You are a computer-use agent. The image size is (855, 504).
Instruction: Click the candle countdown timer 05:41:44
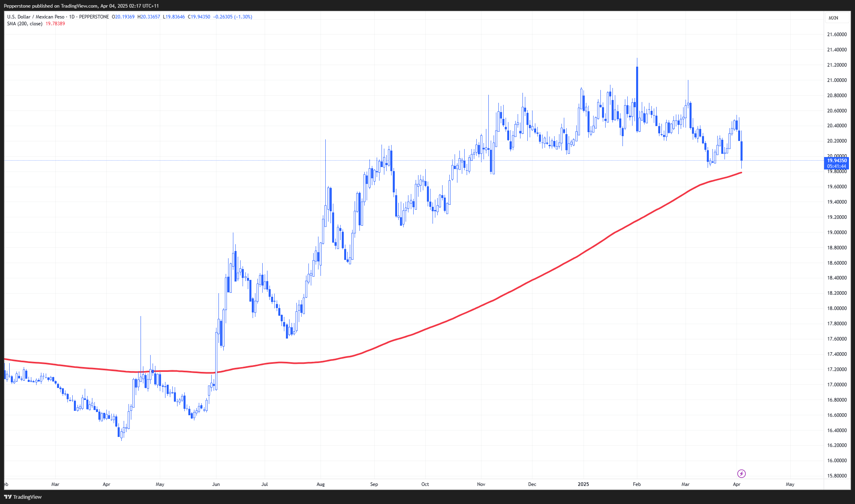pos(837,166)
